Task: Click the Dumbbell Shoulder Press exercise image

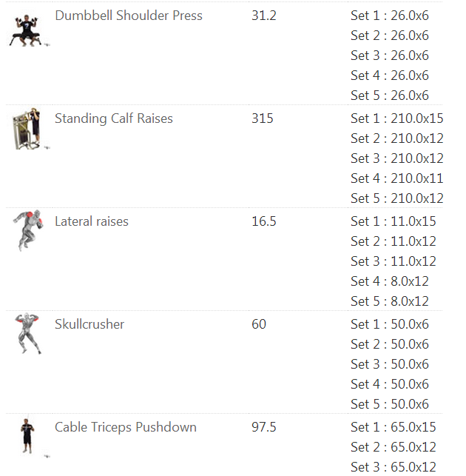Action: tap(26, 30)
